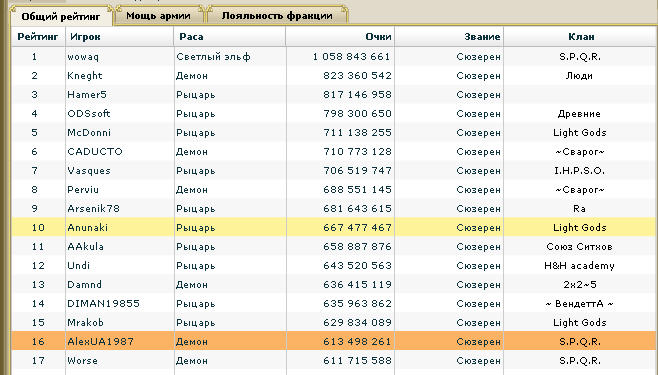Click the Древние clan name
The height and width of the screenshot is (375, 658).
tap(579, 114)
